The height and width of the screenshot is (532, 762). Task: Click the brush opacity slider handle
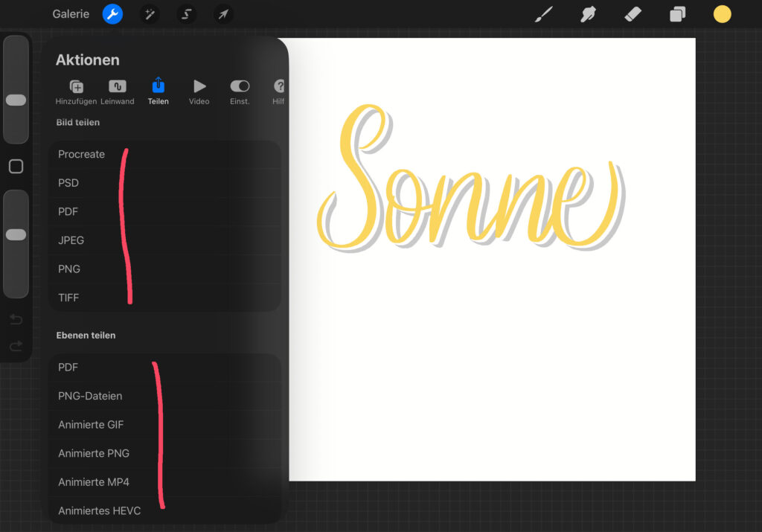click(16, 234)
